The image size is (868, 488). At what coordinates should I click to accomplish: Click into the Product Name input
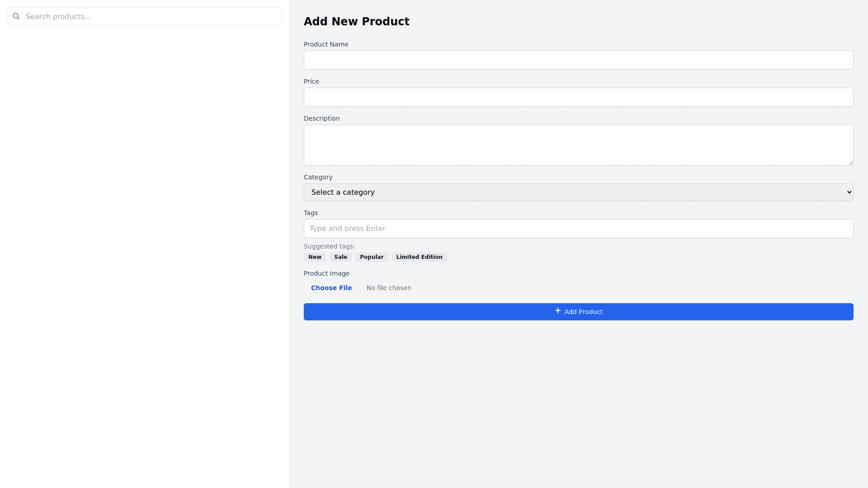coord(578,60)
